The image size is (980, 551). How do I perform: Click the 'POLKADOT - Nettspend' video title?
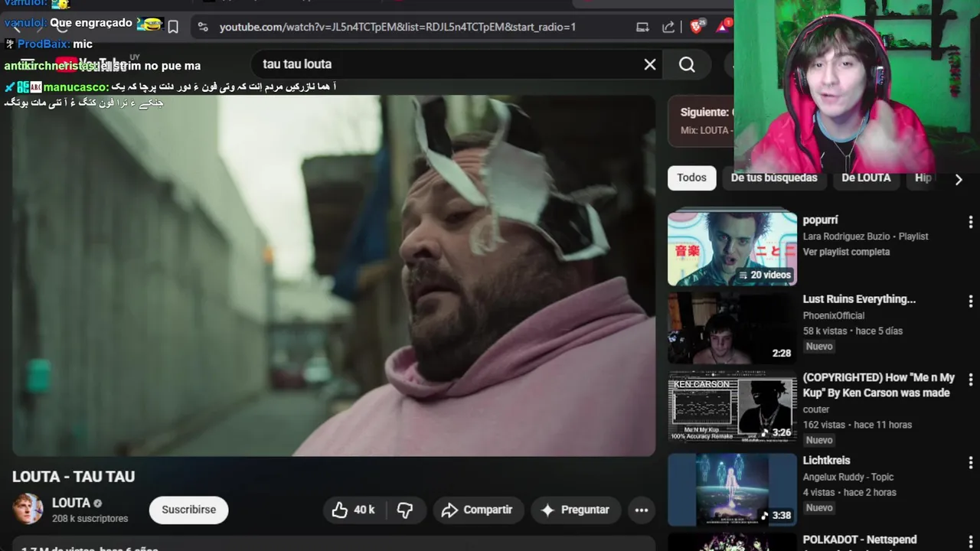(x=859, y=540)
